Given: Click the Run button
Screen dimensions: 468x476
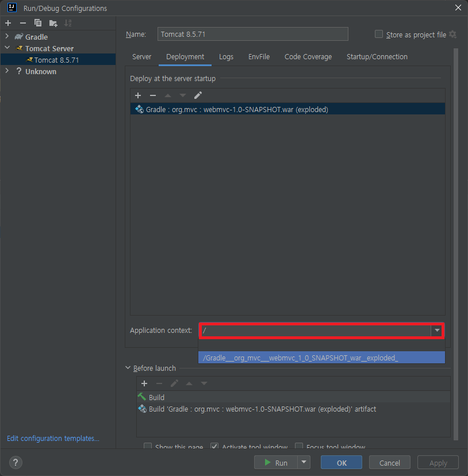Looking at the screenshot, I should point(276,462).
